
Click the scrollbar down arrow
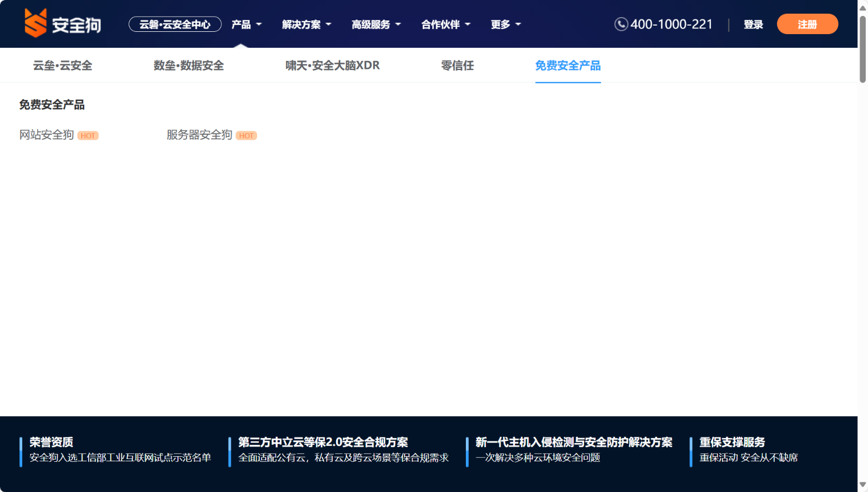863,485
